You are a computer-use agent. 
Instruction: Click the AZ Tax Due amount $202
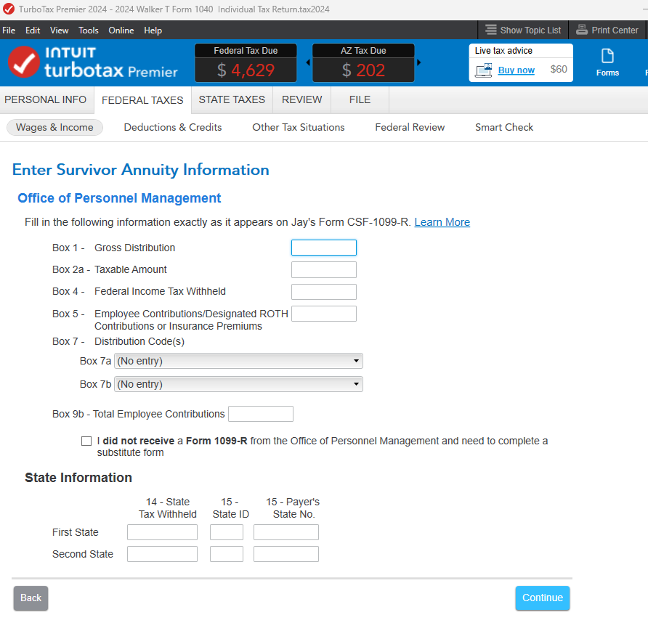coord(364,70)
